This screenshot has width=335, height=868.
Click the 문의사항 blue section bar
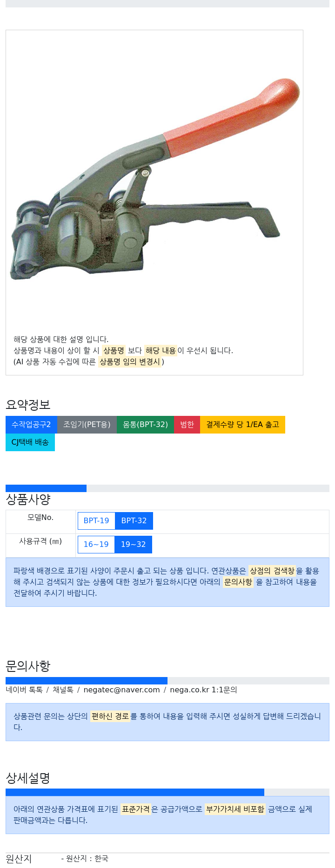87,681
